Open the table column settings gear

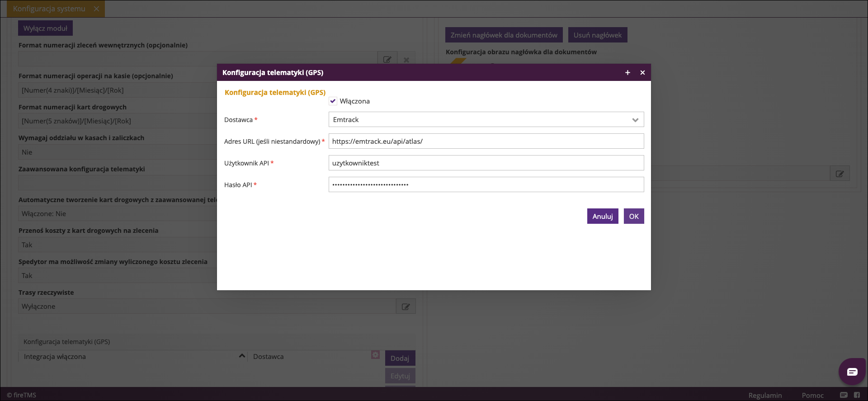[375, 355]
